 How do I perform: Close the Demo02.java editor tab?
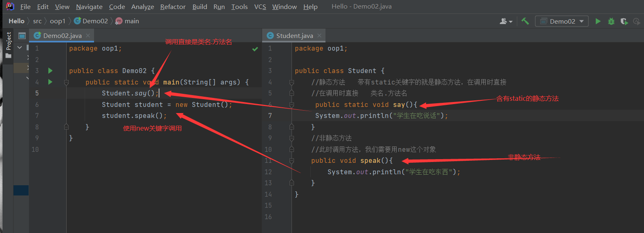(88, 36)
